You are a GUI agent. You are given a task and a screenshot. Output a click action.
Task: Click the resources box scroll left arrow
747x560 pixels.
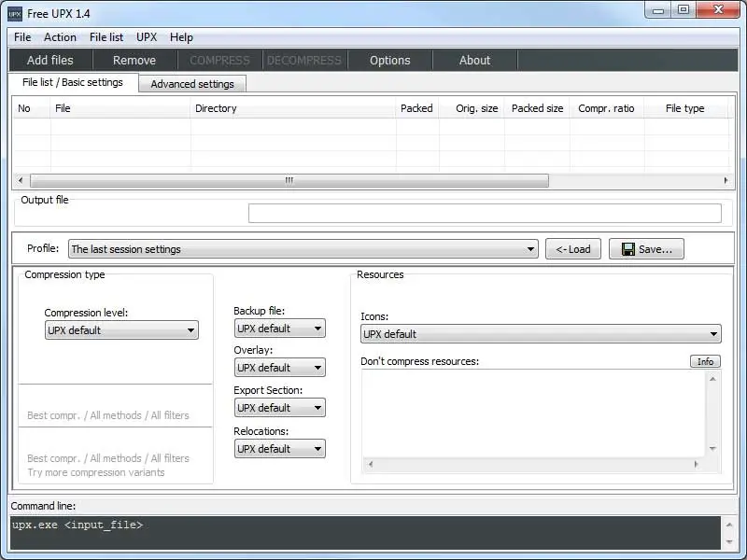coord(371,464)
